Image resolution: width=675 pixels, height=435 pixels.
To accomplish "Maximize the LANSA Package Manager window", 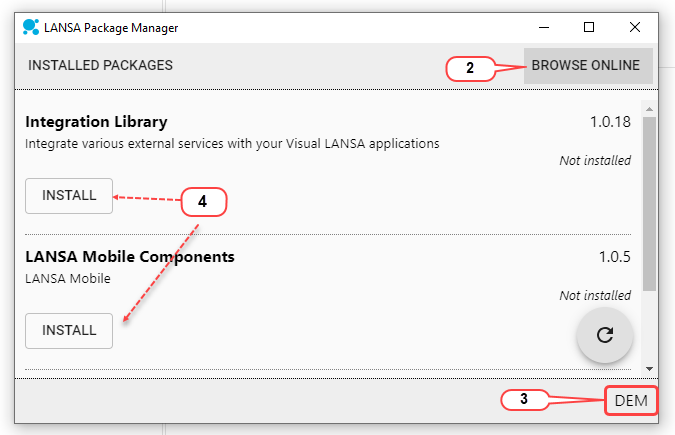I will [x=589, y=27].
